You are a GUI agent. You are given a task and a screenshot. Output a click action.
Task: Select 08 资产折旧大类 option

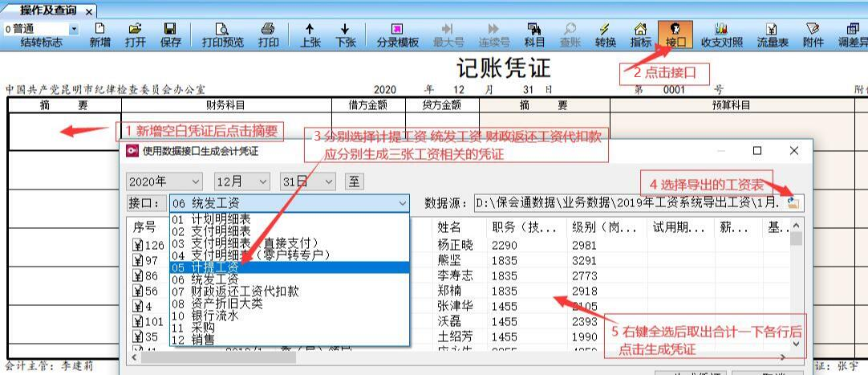pyautogui.click(x=289, y=304)
